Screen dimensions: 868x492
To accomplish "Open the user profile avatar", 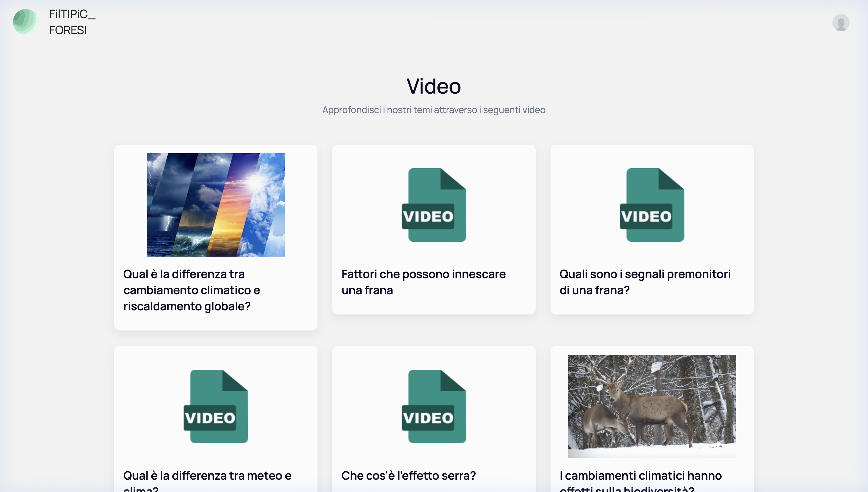I will (841, 23).
